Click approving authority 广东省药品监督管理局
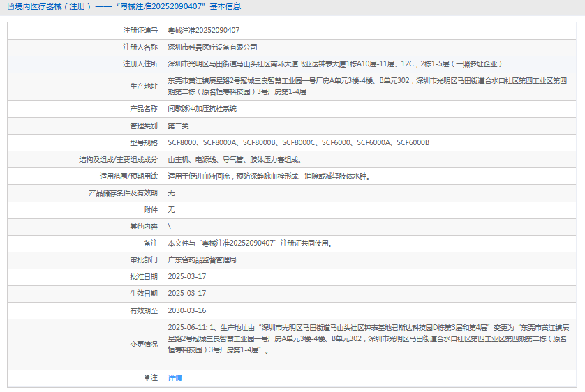 click(202, 260)
